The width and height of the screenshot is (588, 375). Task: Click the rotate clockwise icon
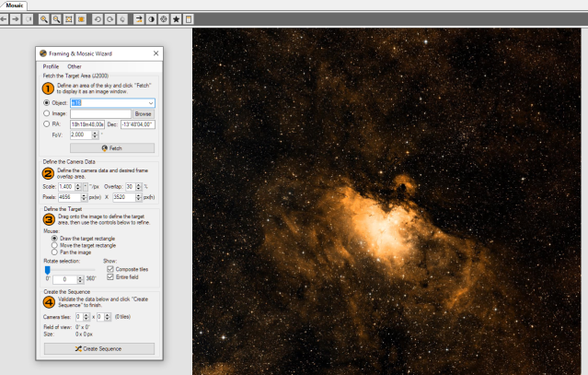110,18
